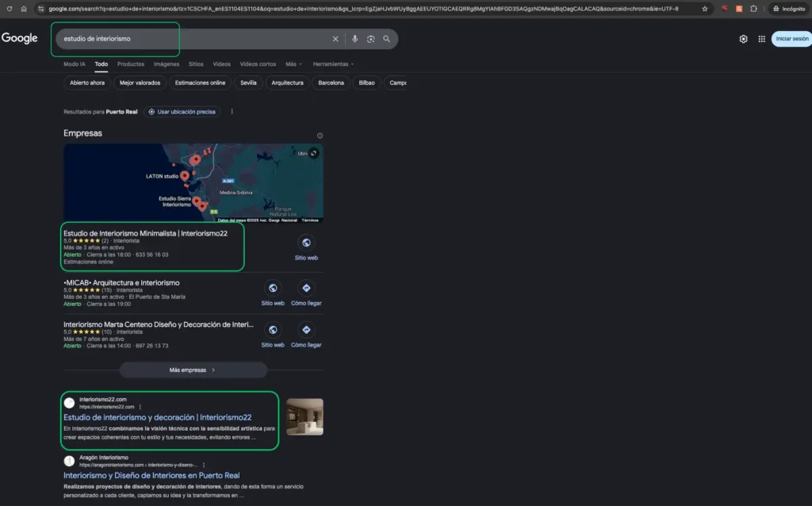Click the magnifying glass to search
The image size is (812, 506).
click(x=387, y=38)
